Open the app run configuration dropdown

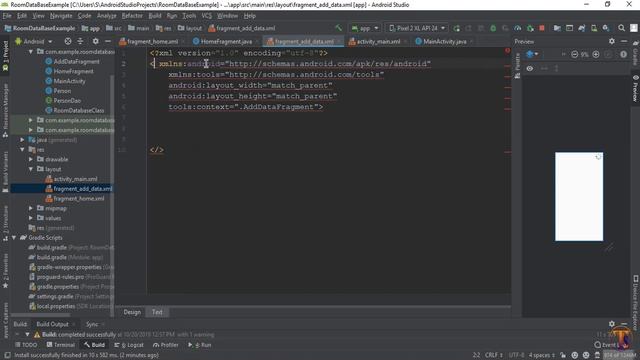pos(365,28)
